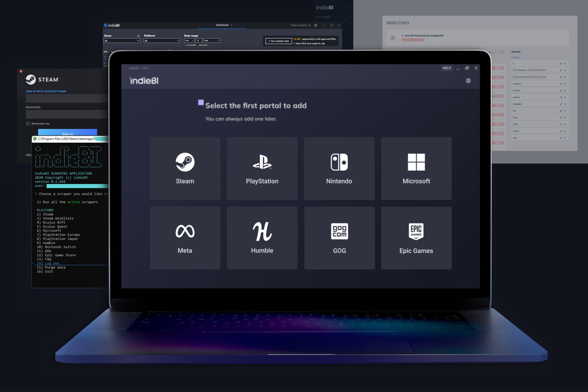
Task: Focus the Steam account name field
Action: click(x=67, y=98)
